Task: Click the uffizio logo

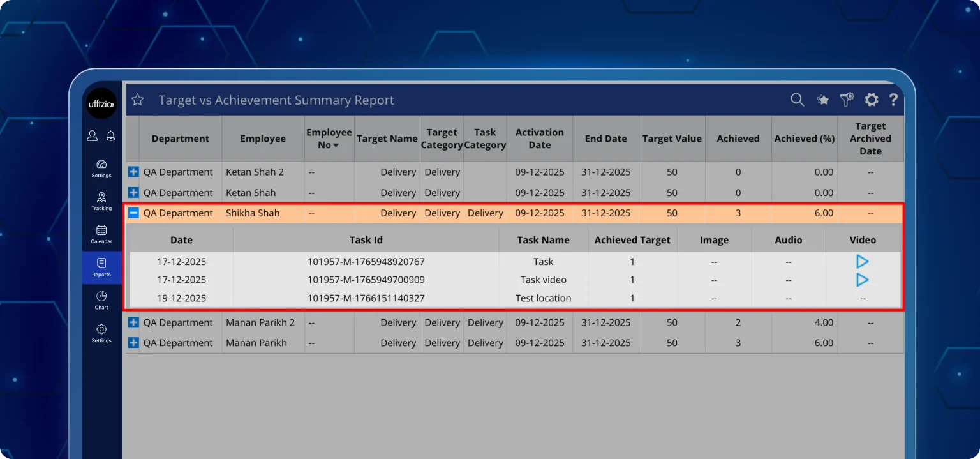Action: [x=101, y=104]
